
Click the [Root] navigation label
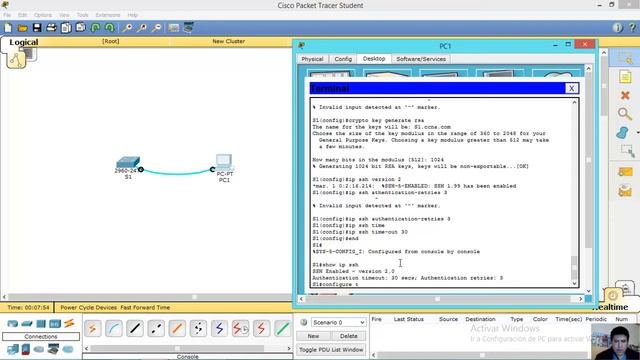111,41
